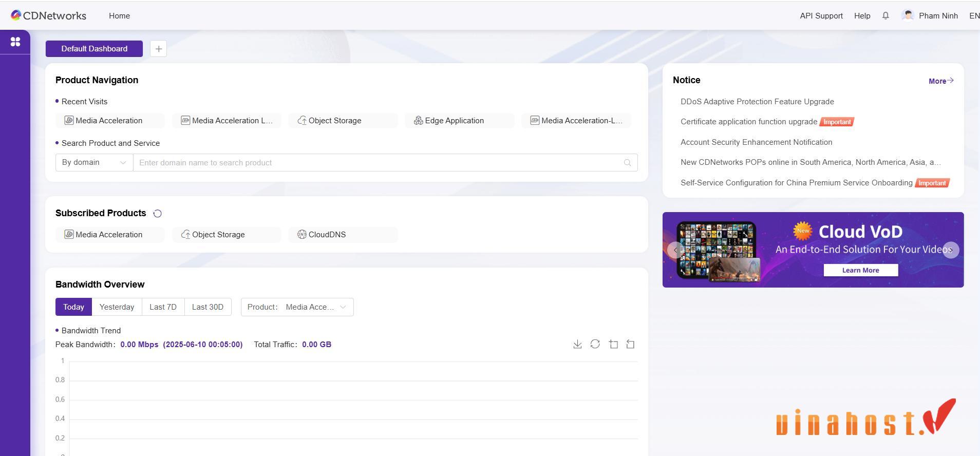Viewport: 980px width, 456px height.
Task: Switch to the Default Dashboard tab
Action: [94, 49]
